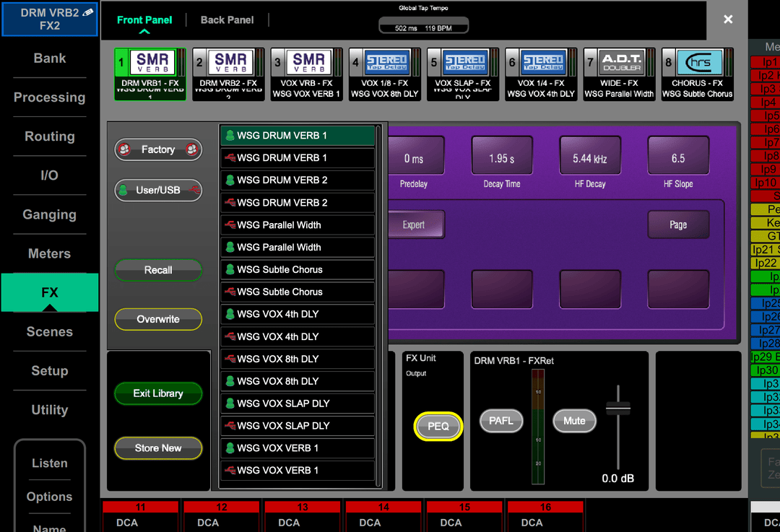Switch to the Back Panel tab
The height and width of the screenshot is (532, 780).
(x=227, y=19)
